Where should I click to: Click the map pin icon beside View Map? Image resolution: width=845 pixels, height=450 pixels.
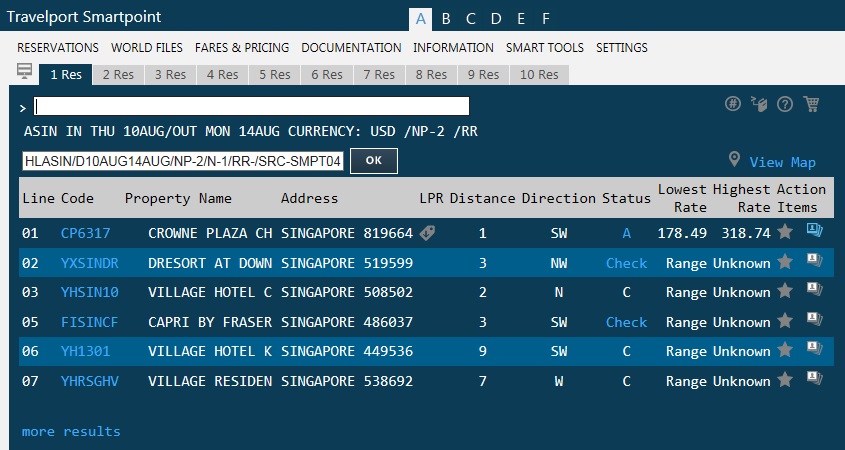tap(733, 159)
